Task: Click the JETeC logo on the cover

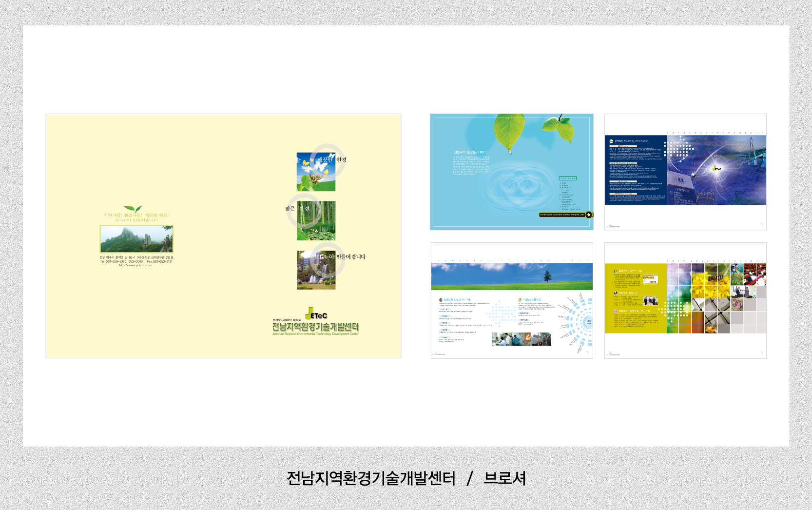Action: 316,314
